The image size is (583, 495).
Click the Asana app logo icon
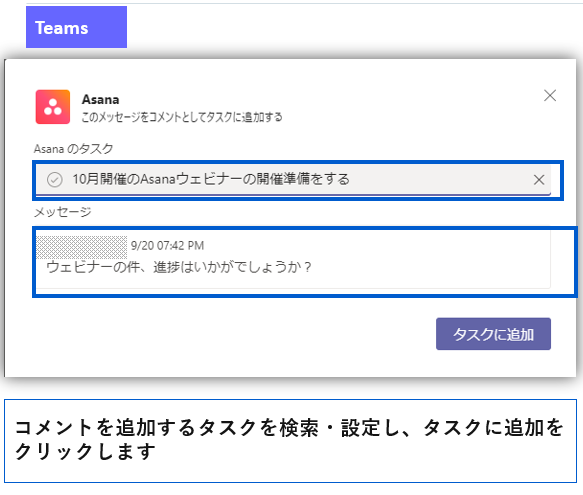(x=52, y=107)
